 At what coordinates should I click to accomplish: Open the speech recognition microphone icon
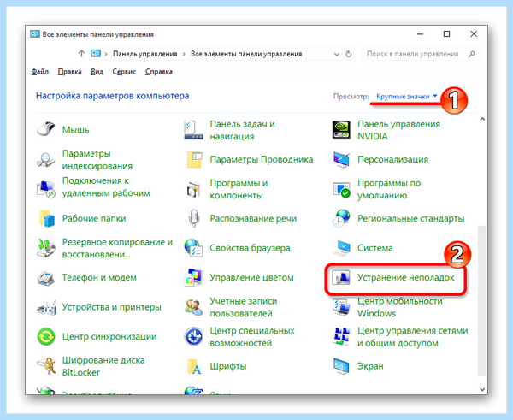[194, 218]
